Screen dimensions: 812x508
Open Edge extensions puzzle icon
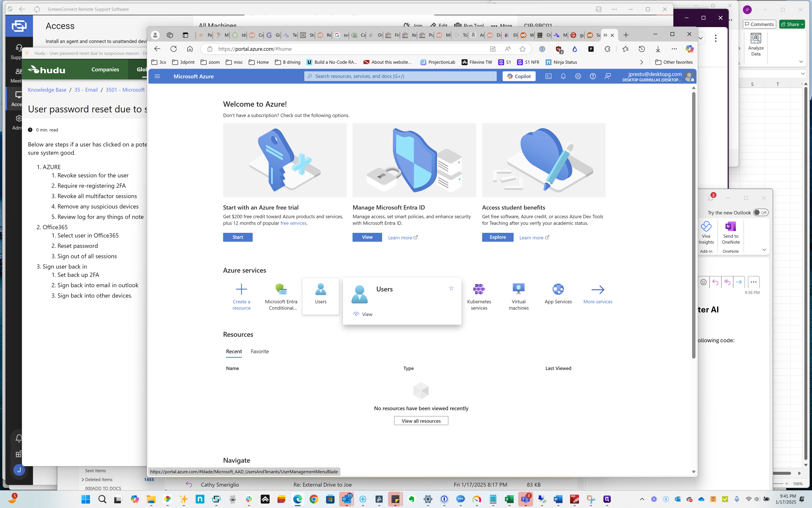pos(607,49)
